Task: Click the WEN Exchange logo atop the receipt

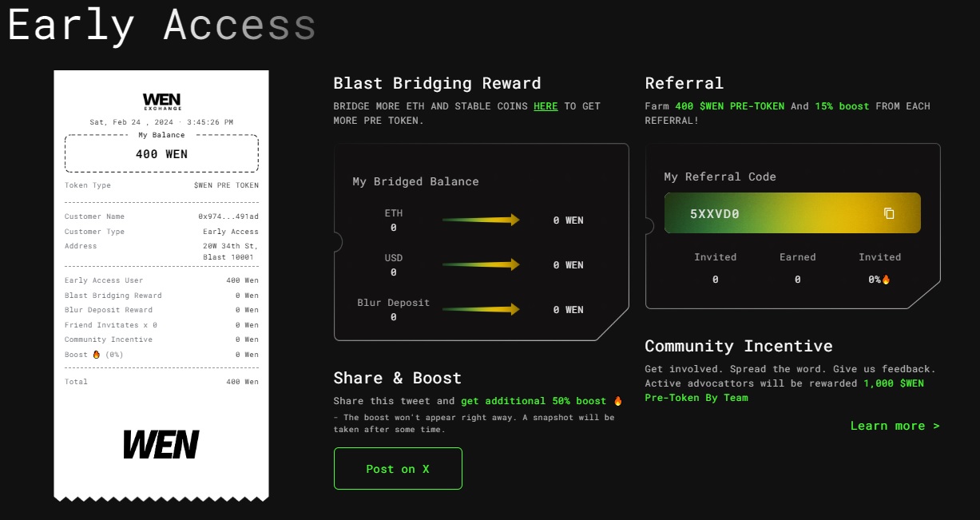Action: 162,101
